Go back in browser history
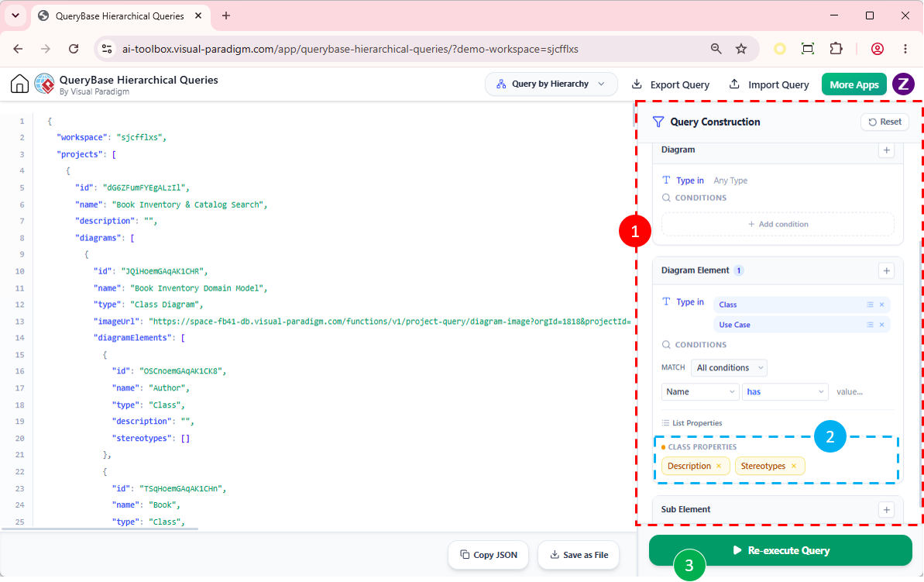The height and width of the screenshot is (582, 924). [x=19, y=49]
